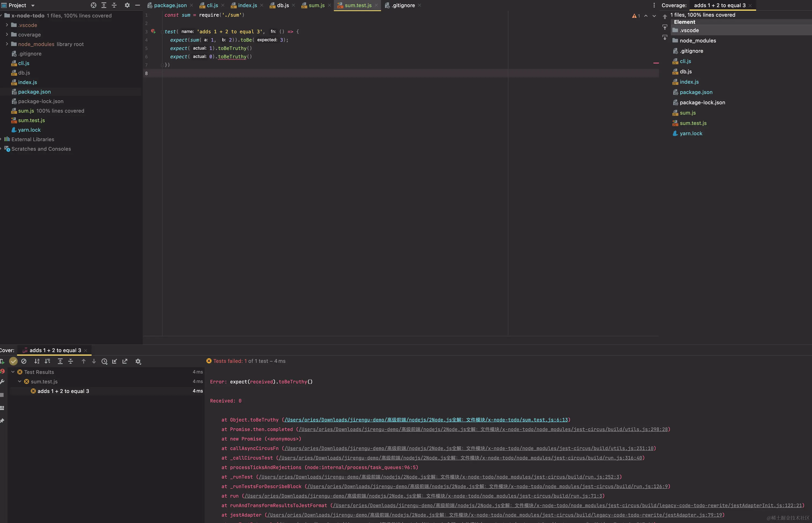Toggle Show Ignored tests button
This screenshot has height=523, width=812.
click(x=24, y=361)
